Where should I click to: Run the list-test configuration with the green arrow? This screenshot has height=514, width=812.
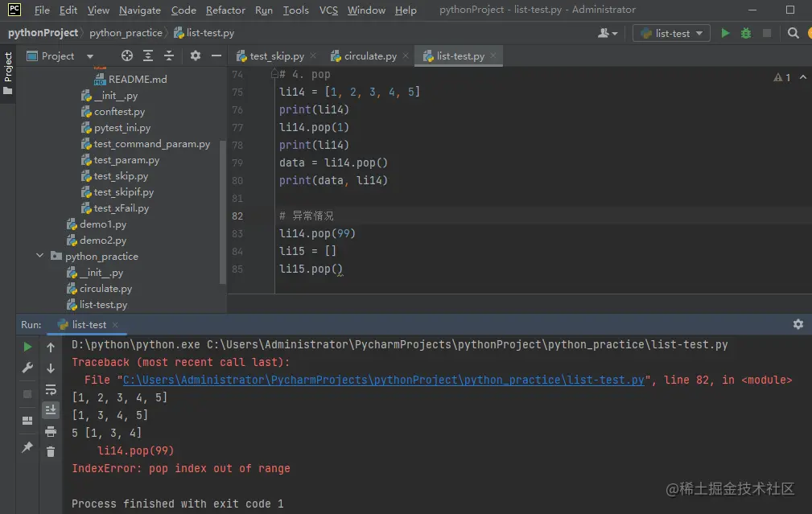(725, 33)
